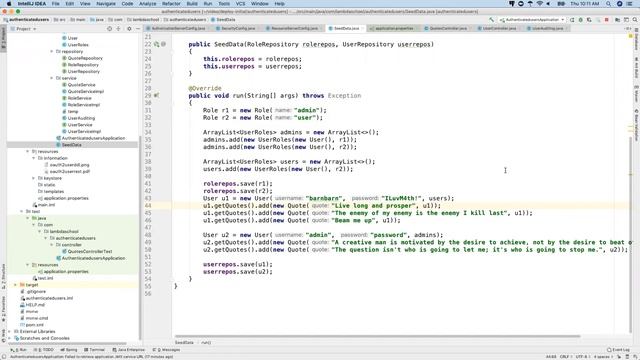
Task: Collapse the resources folder under main
Action: (28, 151)
